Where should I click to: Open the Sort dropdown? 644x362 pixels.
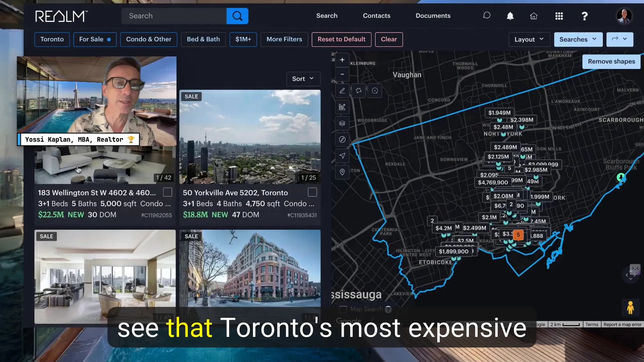point(303,79)
